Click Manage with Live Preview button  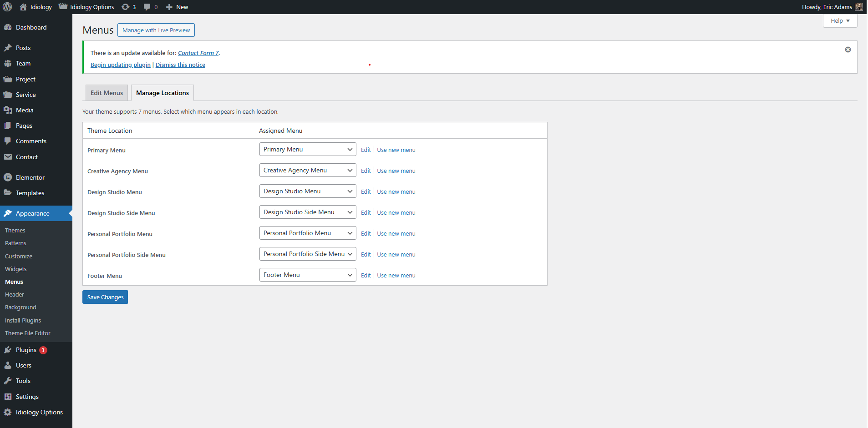[156, 30]
